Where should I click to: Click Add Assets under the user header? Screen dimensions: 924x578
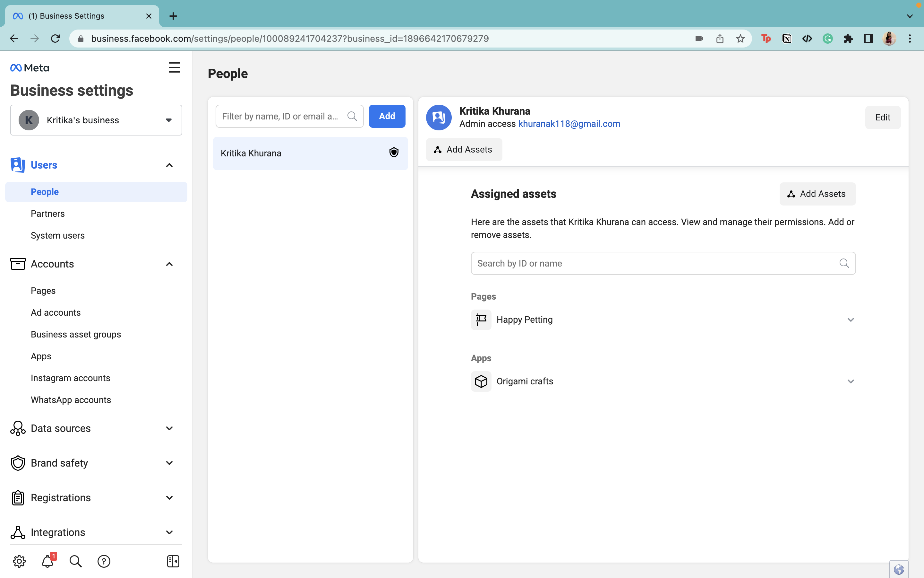coord(464,149)
